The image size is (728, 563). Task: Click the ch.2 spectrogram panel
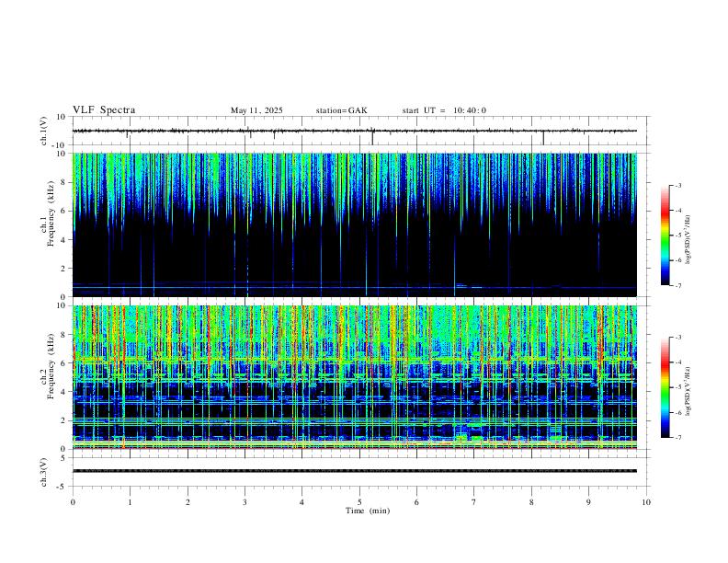355,377
